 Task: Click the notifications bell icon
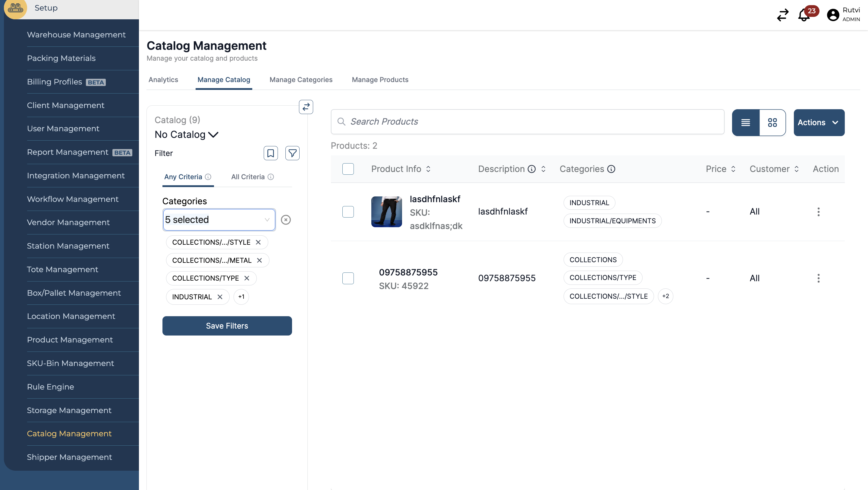point(804,15)
